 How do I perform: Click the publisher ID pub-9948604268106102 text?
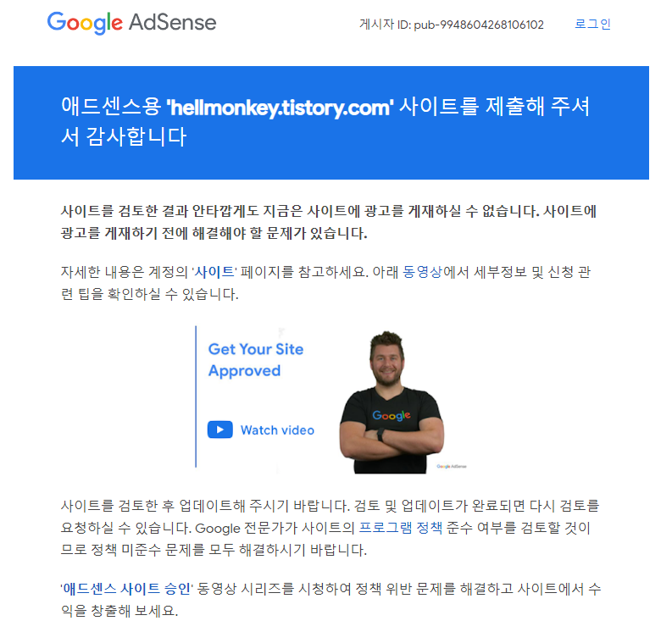pyautogui.click(x=479, y=25)
